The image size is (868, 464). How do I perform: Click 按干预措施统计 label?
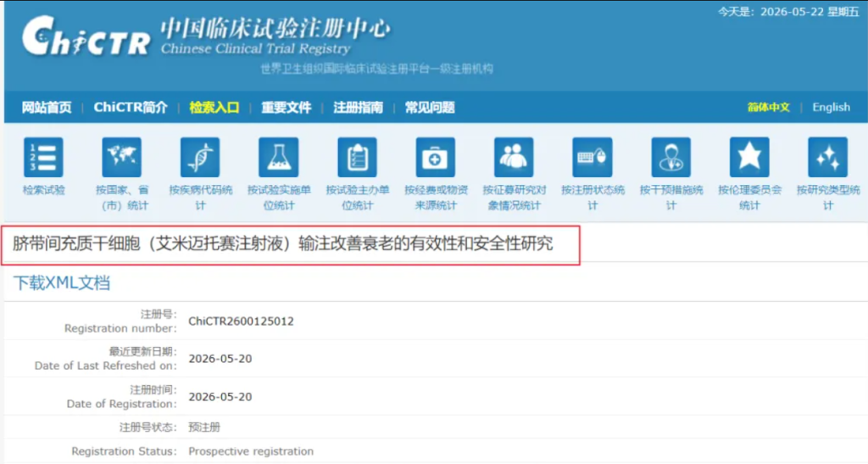(671, 198)
